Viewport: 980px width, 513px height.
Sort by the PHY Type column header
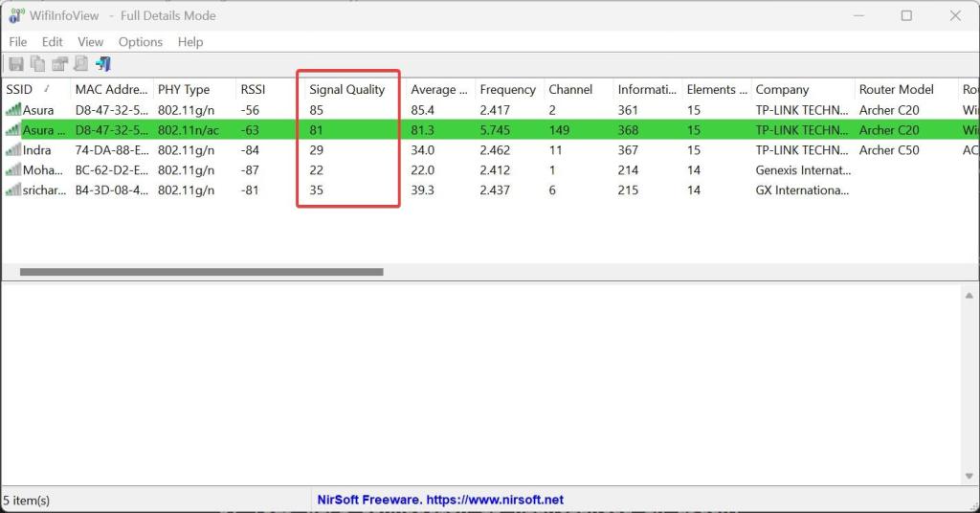[194, 89]
